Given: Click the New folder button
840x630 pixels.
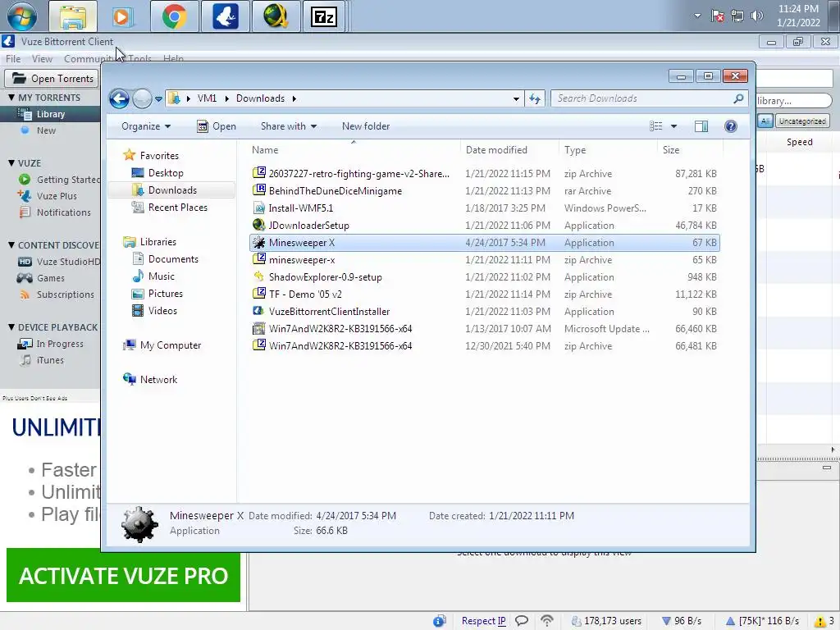Looking at the screenshot, I should 366,126.
